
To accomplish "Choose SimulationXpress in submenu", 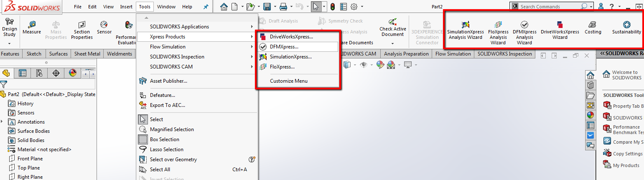I will tap(298, 57).
